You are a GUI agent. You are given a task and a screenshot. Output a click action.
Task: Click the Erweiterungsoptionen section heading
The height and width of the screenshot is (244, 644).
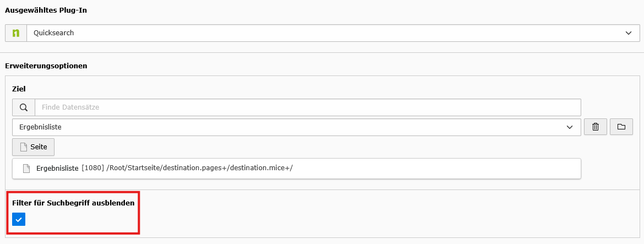pyautogui.click(x=46, y=66)
